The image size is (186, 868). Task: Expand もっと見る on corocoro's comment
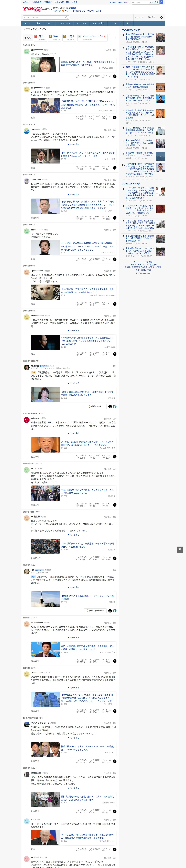[73, 194]
